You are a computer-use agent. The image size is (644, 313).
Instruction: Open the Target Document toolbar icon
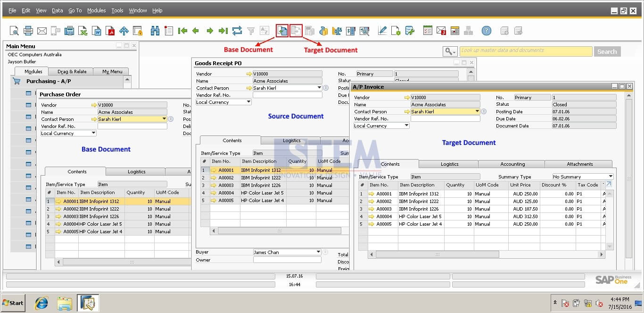click(x=296, y=31)
